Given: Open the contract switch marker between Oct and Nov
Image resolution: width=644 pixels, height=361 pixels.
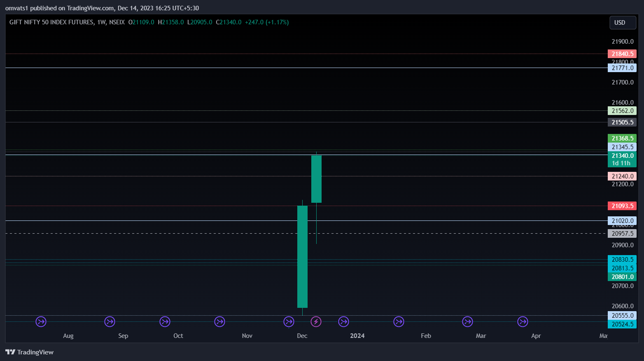Looking at the screenshot, I should coord(220,321).
